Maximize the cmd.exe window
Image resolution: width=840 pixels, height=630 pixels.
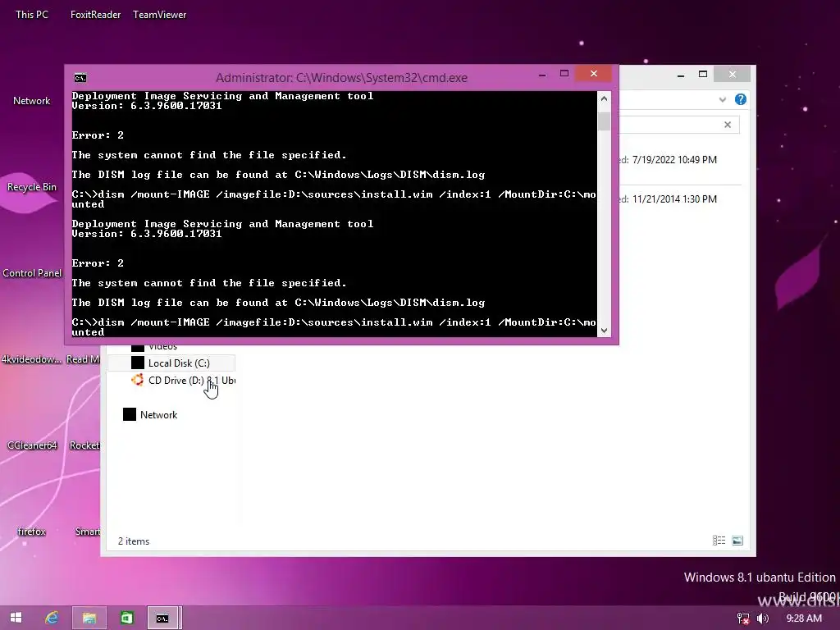tap(564, 74)
